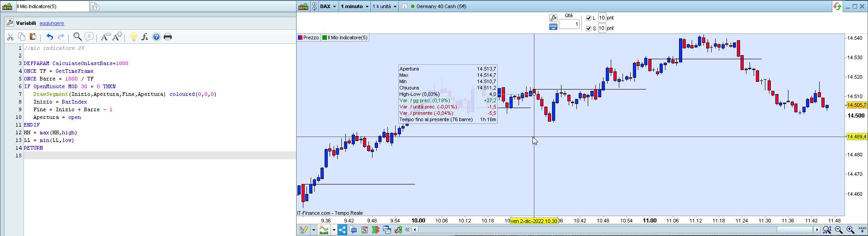Click the aggiungere variable link

52,23
